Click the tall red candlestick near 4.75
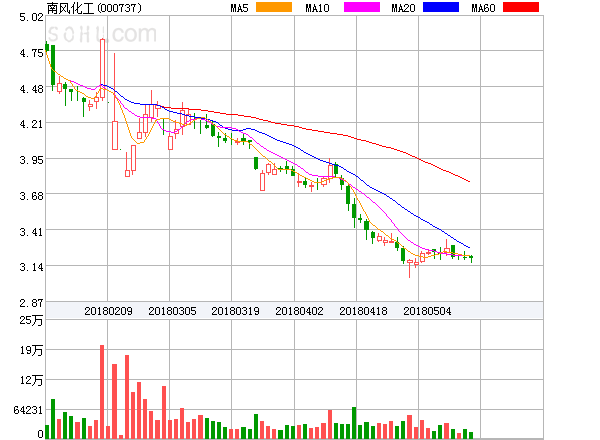Viewport: 600px width, 440px height. coord(103,69)
